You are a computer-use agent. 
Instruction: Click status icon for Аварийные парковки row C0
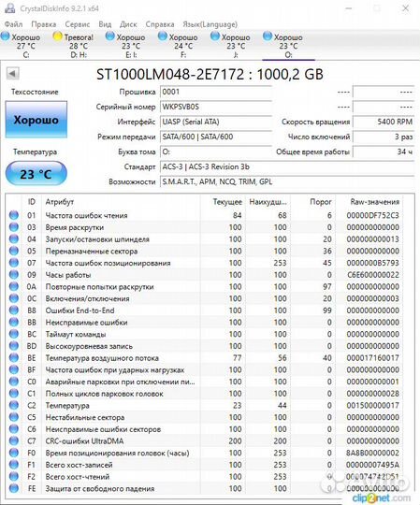(x=13, y=382)
